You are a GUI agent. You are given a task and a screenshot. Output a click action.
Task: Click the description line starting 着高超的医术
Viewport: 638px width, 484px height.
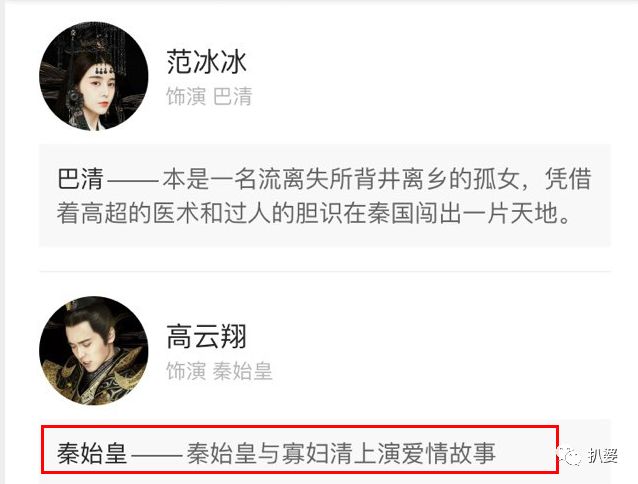point(313,214)
